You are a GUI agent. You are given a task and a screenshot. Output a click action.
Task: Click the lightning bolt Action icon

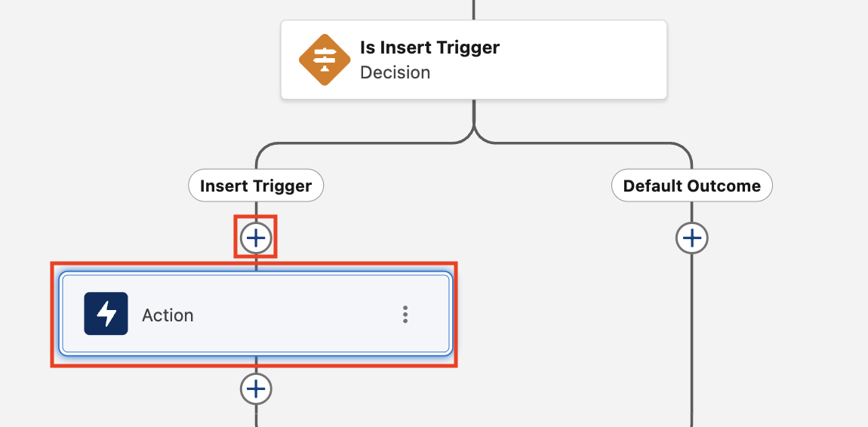click(106, 314)
